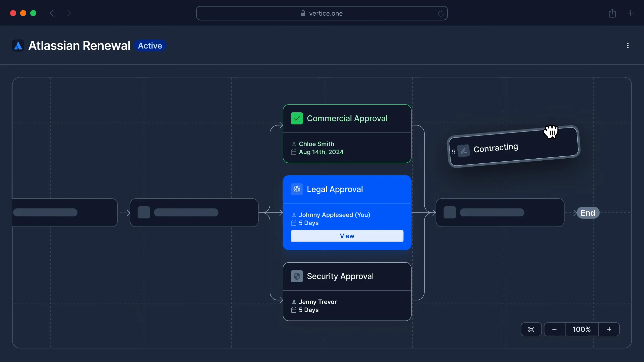Image resolution: width=644 pixels, height=362 pixels.
Task: Toggle the green checkmark on Commercial Approval
Action: [296, 118]
